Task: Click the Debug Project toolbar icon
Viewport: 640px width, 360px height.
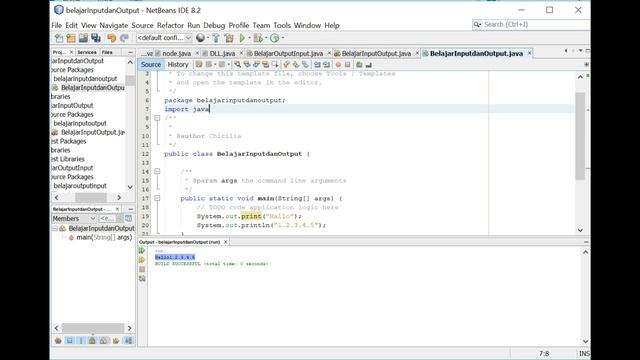Action: point(258,38)
